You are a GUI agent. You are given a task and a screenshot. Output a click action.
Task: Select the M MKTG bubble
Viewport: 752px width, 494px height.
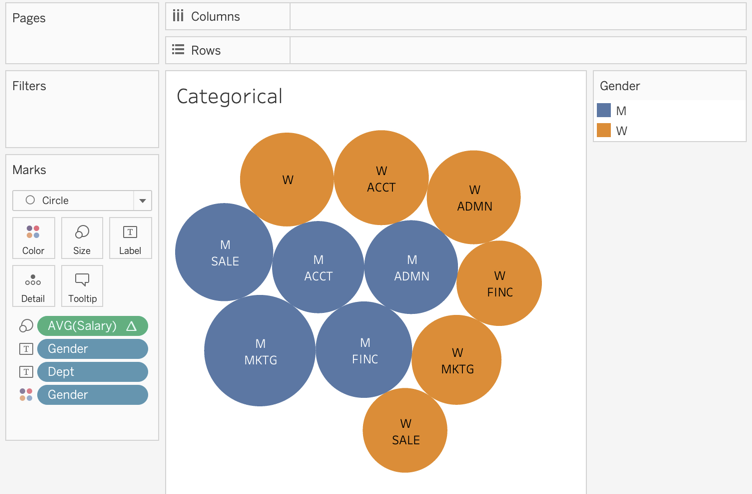(x=259, y=351)
